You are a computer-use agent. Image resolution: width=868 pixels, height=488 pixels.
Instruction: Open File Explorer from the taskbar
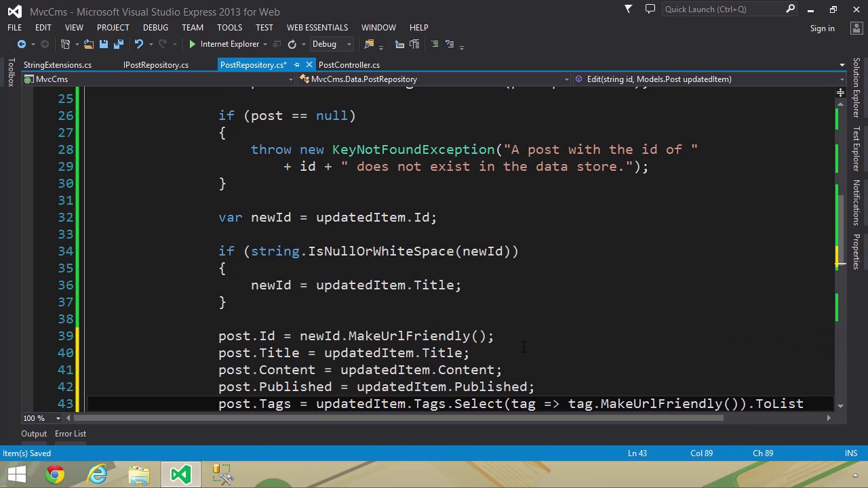point(139,474)
